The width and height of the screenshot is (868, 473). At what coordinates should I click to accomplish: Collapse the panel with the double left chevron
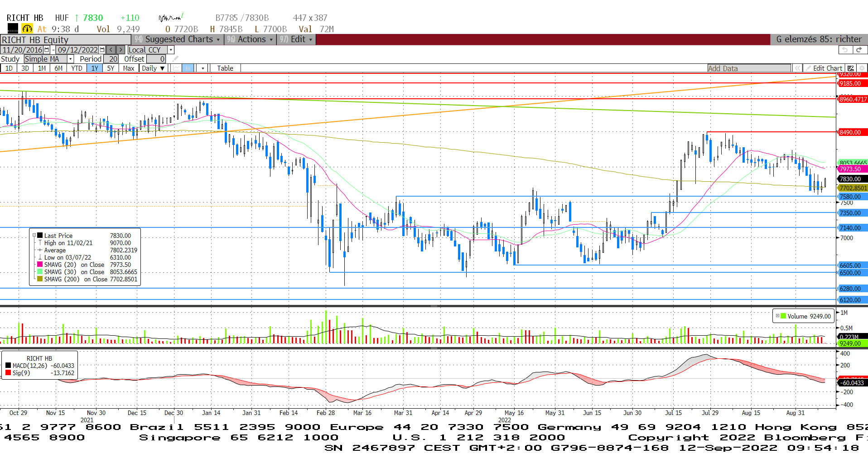click(x=797, y=68)
